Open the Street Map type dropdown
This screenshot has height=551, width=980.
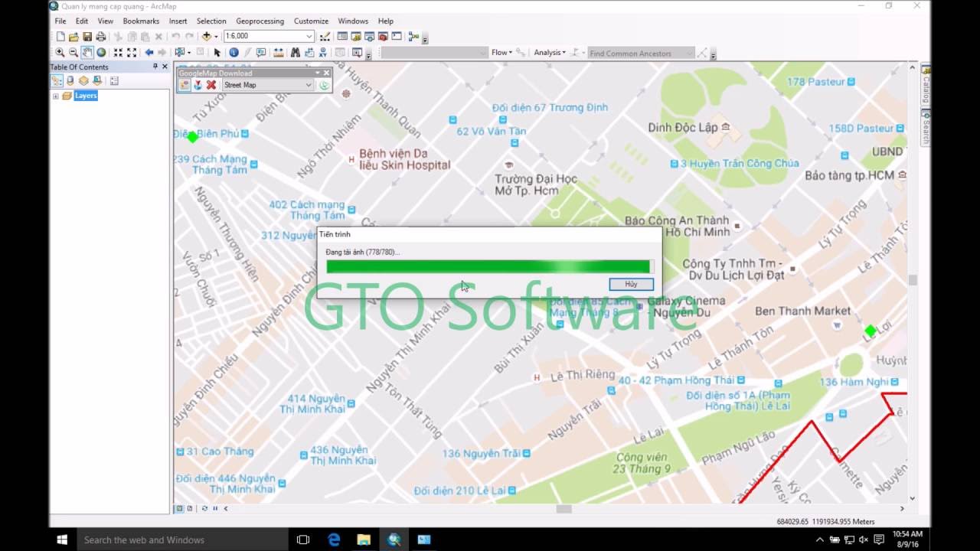tap(309, 85)
